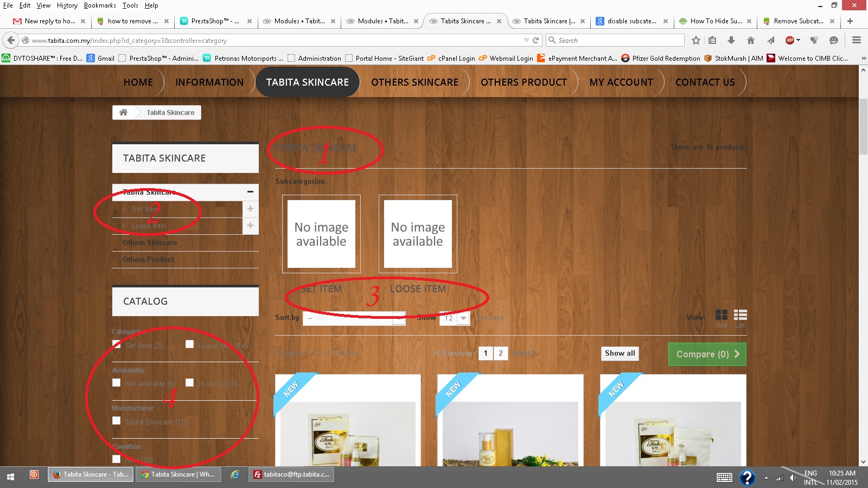Click the Show all button
The width and height of the screenshot is (868, 488).
[x=620, y=354]
